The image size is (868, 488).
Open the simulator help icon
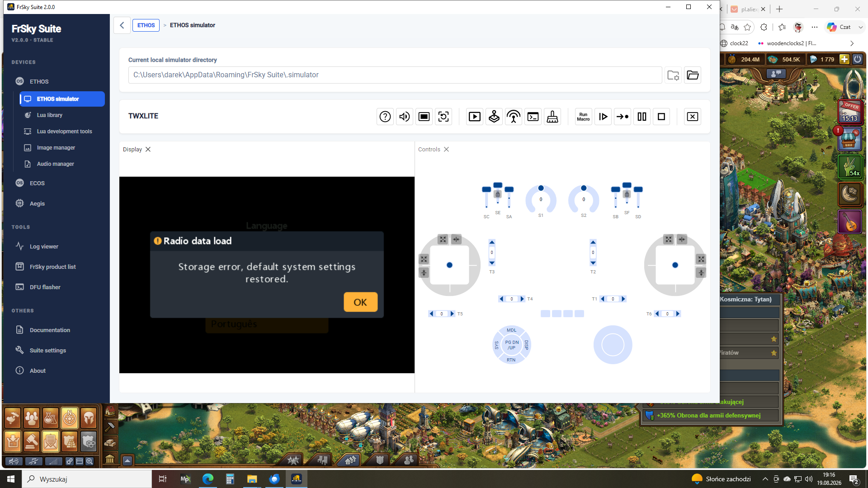click(x=385, y=117)
